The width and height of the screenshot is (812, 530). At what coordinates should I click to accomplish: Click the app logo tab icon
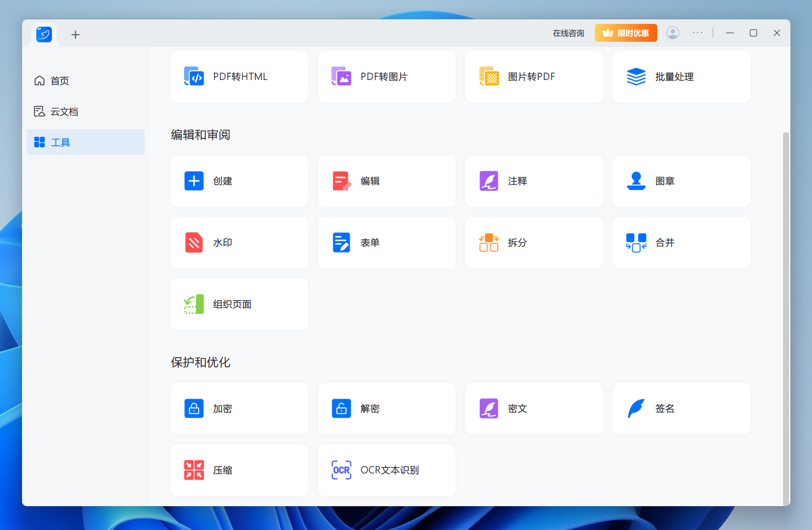pyautogui.click(x=44, y=34)
